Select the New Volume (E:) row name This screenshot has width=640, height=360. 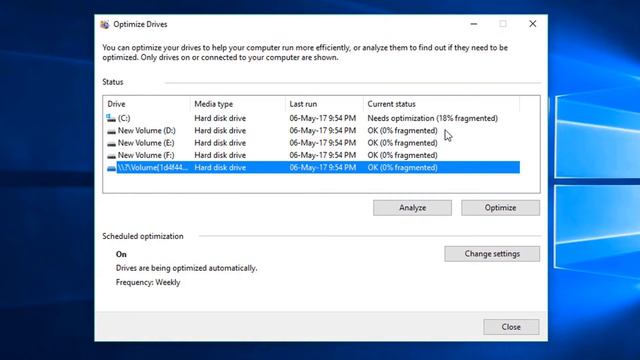[x=146, y=143]
